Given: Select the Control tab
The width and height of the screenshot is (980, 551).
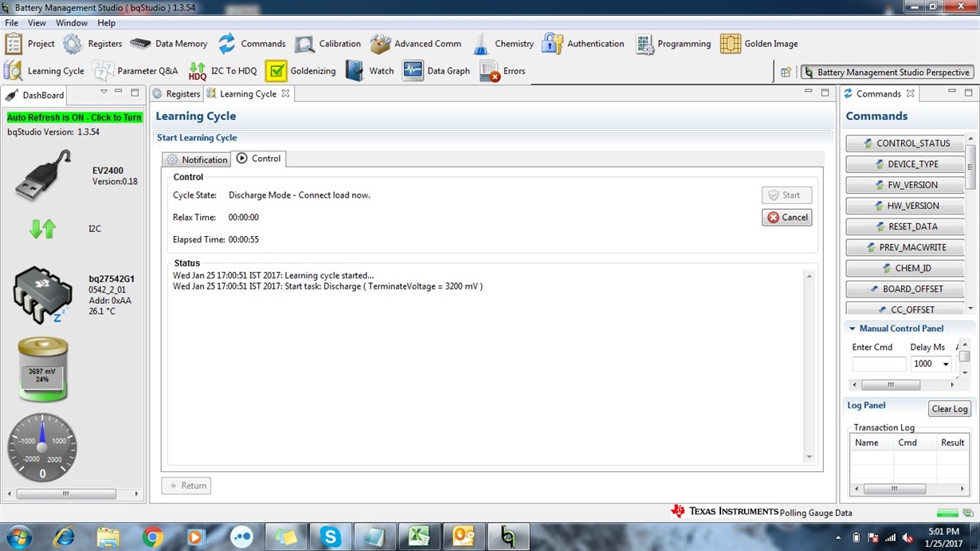Looking at the screenshot, I should 259,159.
